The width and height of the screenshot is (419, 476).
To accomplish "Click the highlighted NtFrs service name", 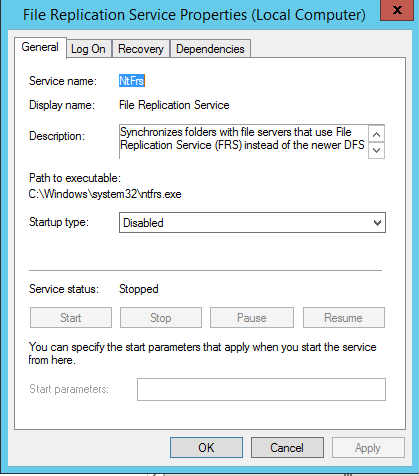I will (132, 81).
